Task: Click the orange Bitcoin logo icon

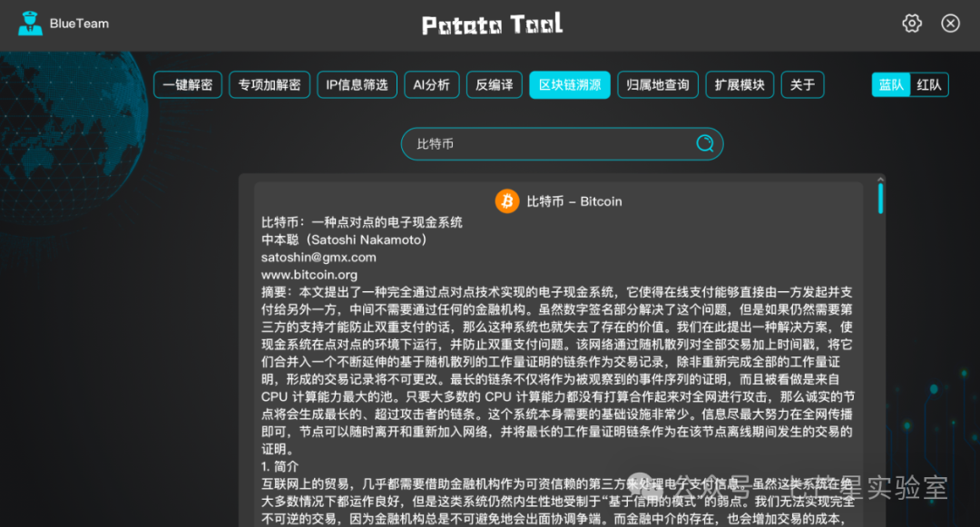Action: tap(507, 201)
